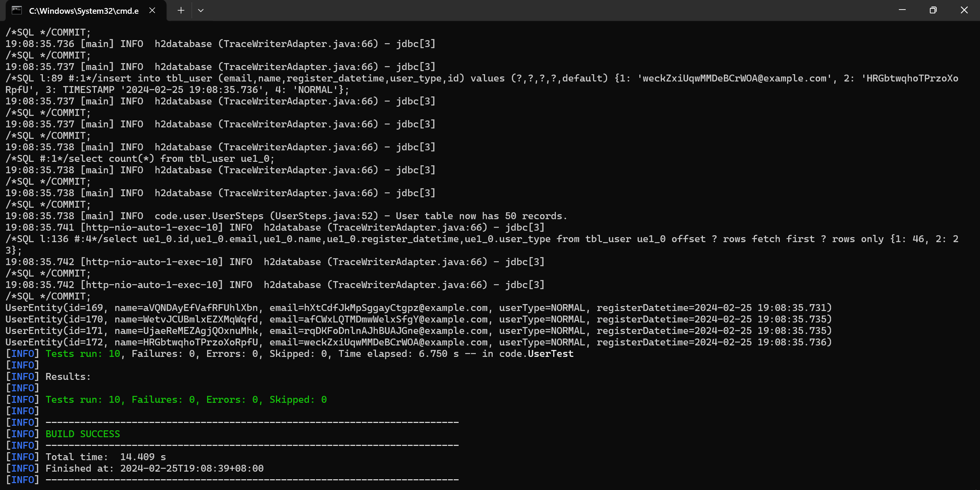Click the 'Finished at: 2024-02-25T19:08:39+08:00' line

click(x=155, y=468)
